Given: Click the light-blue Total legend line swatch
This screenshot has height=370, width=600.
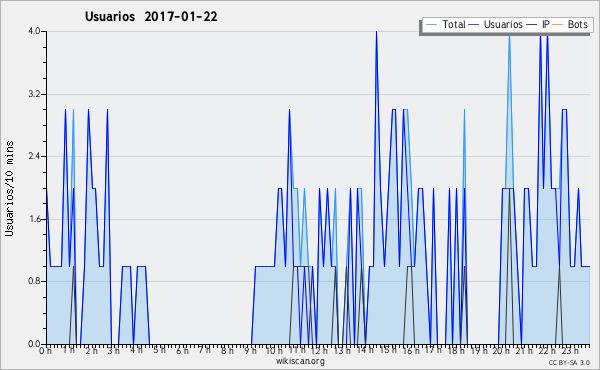Looking at the screenshot, I should (431, 25).
